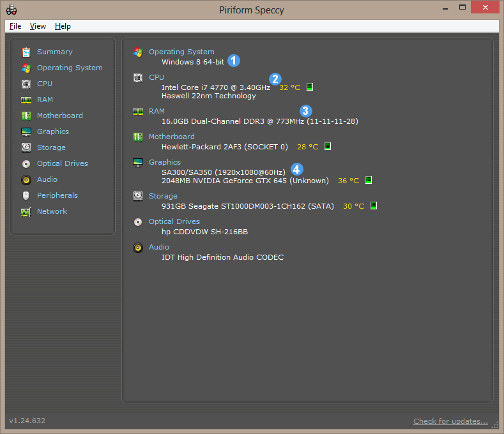Screen dimensions: 504x434
Task: Click the Optical Drives disc icon in sidebar
Action: pyautogui.click(x=26, y=164)
